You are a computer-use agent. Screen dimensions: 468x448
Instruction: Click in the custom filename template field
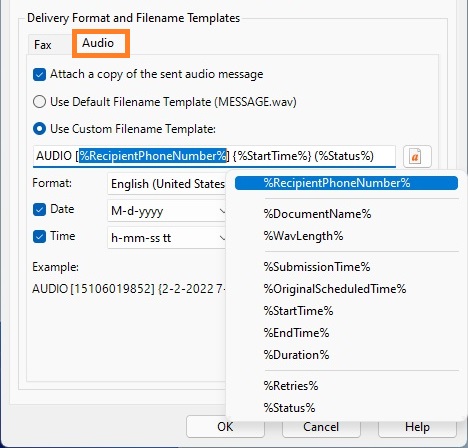pos(214,156)
